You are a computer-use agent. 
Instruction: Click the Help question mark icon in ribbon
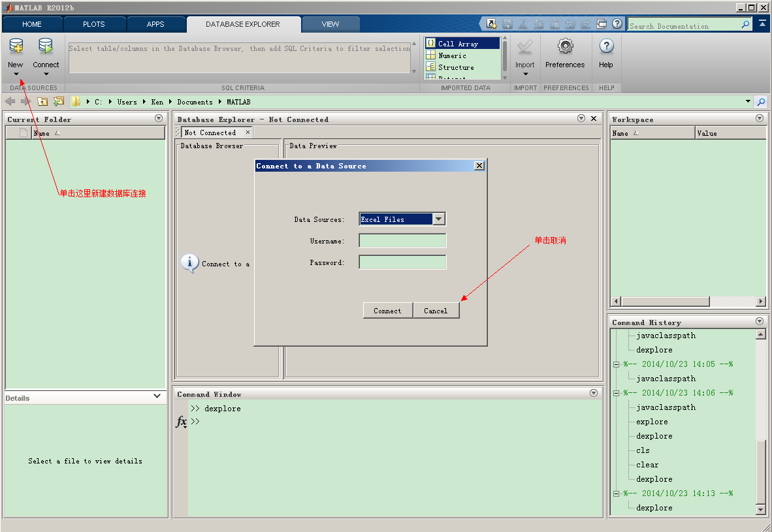pyautogui.click(x=606, y=46)
